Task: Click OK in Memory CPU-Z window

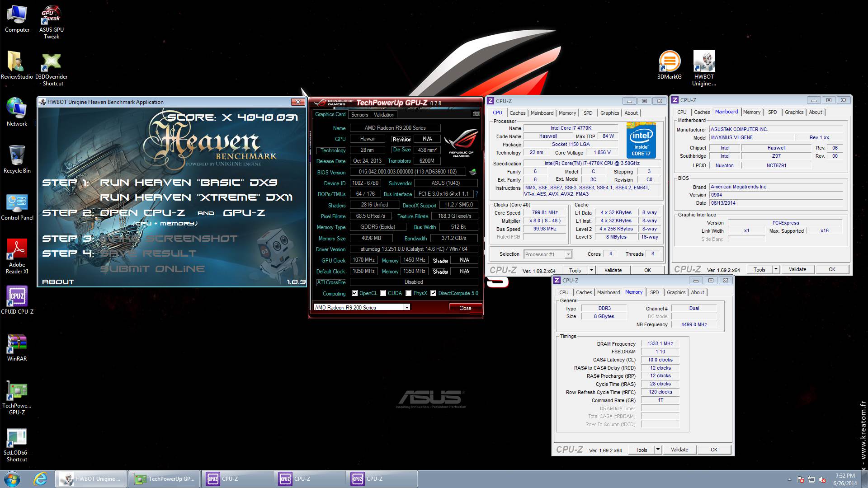Action: point(714,450)
